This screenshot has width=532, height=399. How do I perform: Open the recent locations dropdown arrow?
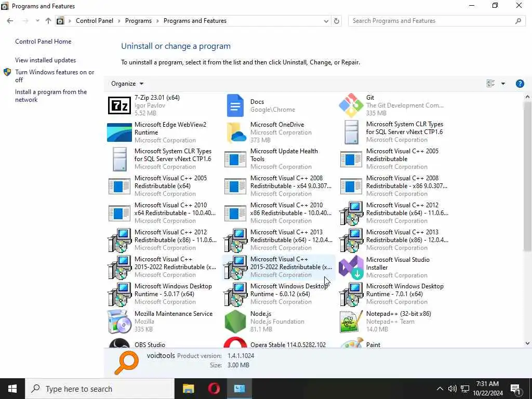pyautogui.click(x=37, y=21)
